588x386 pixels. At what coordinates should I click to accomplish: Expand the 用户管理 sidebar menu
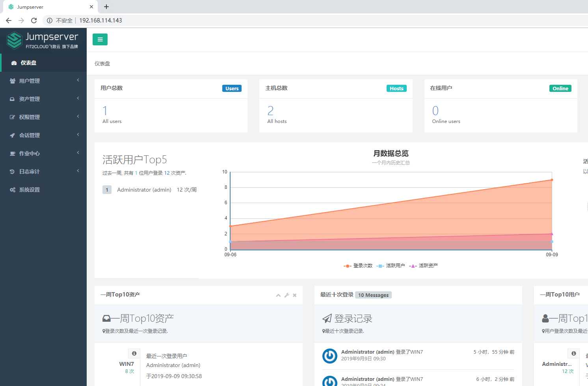tap(43, 81)
